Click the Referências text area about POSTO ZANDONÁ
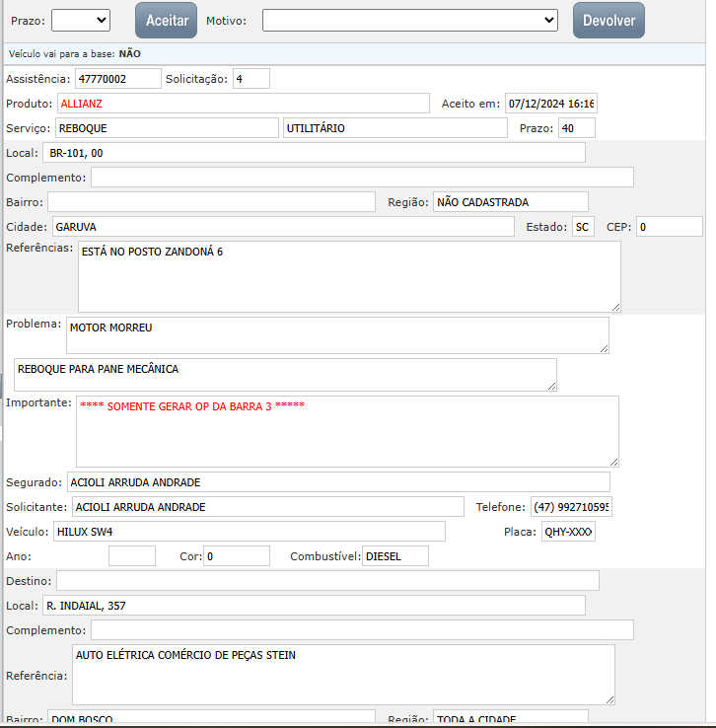Image resolution: width=716 pixels, height=728 pixels. coord(349,276)
